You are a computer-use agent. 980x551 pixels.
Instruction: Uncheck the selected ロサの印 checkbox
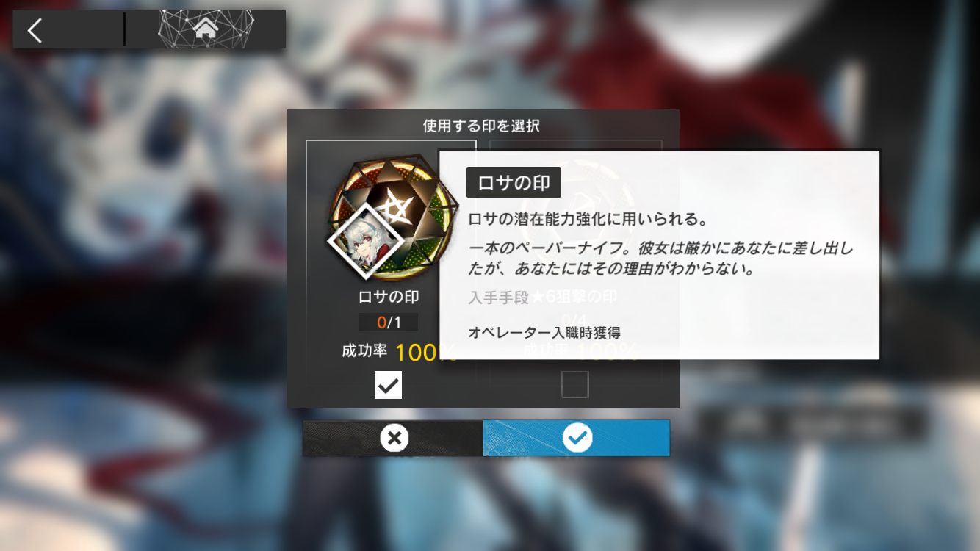[x=388, y=384]
